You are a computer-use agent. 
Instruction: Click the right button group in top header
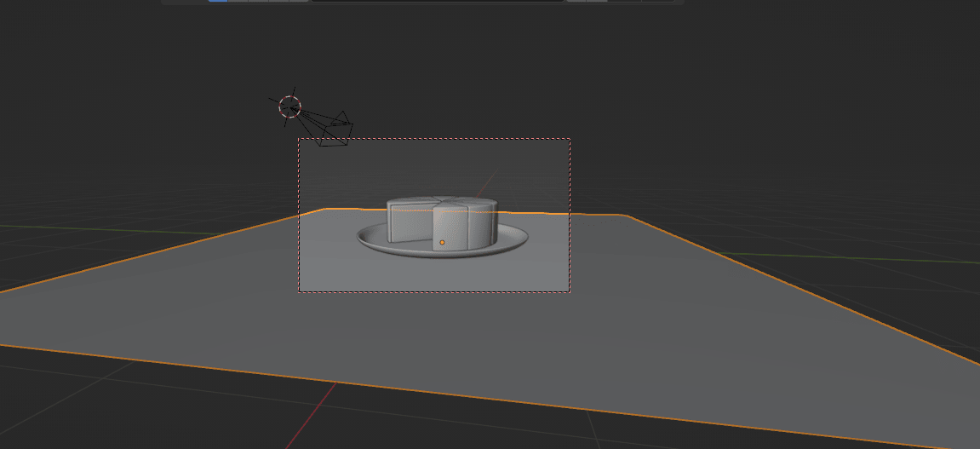pos(587,1)
